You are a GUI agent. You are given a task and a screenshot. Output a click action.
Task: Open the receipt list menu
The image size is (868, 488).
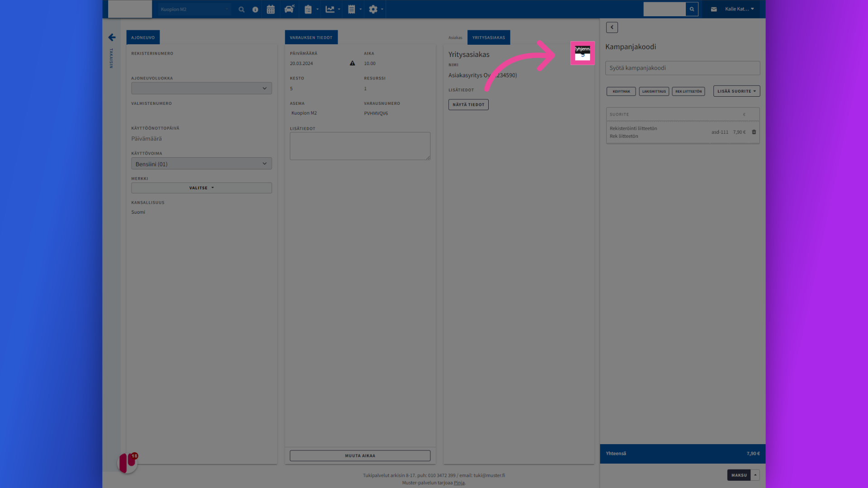(354, 9)
